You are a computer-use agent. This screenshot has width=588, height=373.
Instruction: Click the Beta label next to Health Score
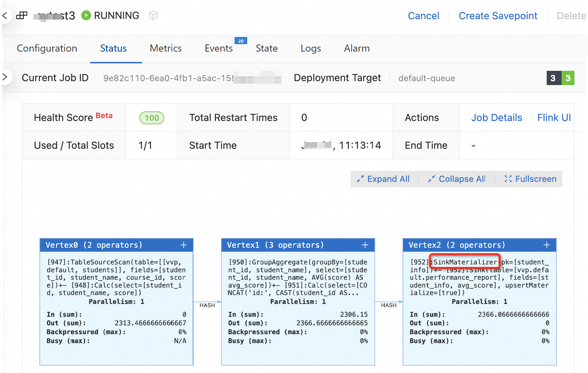tap(104, 116)
